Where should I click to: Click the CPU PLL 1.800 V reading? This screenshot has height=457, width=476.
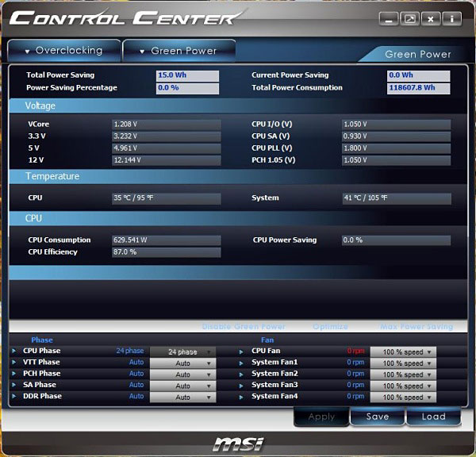tap(396, 148)
